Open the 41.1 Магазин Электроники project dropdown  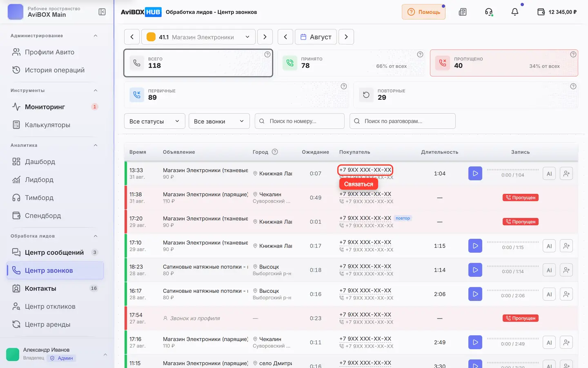coord(198,37)
